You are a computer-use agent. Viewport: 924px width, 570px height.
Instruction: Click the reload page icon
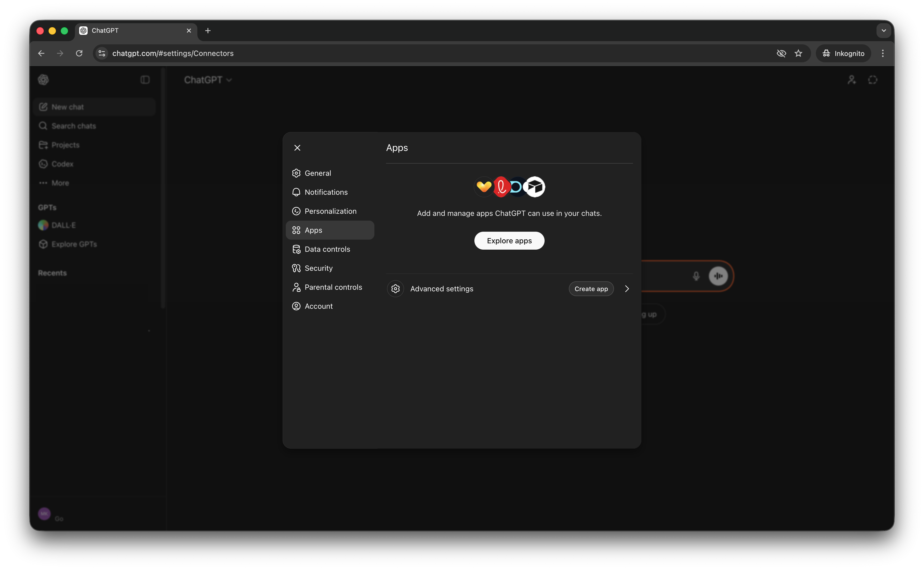pos(79,53)
